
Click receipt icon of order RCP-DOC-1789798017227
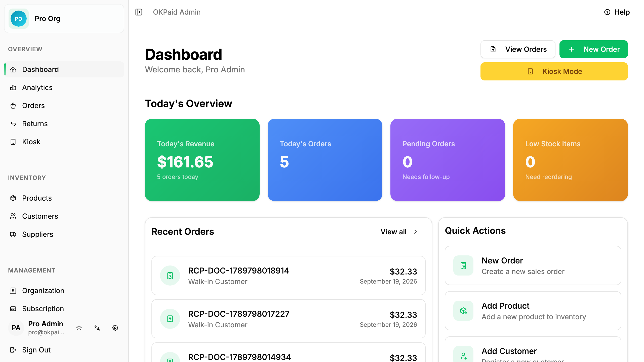tap(170, 319)
